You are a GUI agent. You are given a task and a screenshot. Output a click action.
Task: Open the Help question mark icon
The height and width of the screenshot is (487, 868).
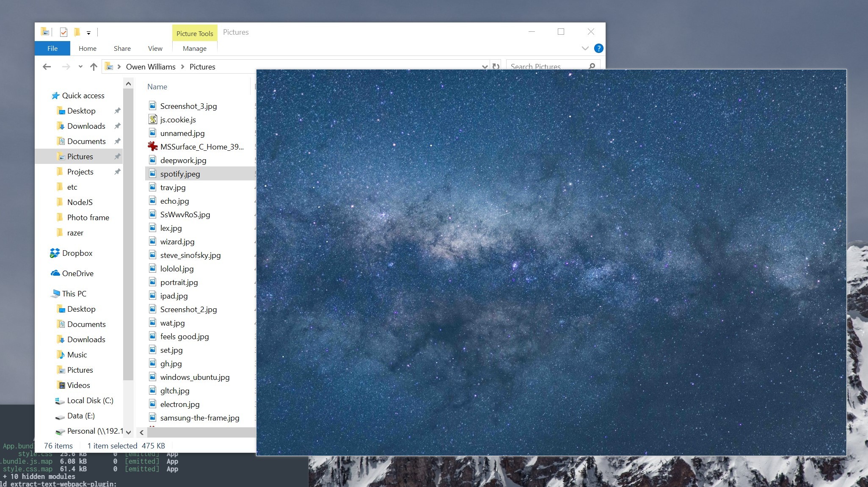598,48
